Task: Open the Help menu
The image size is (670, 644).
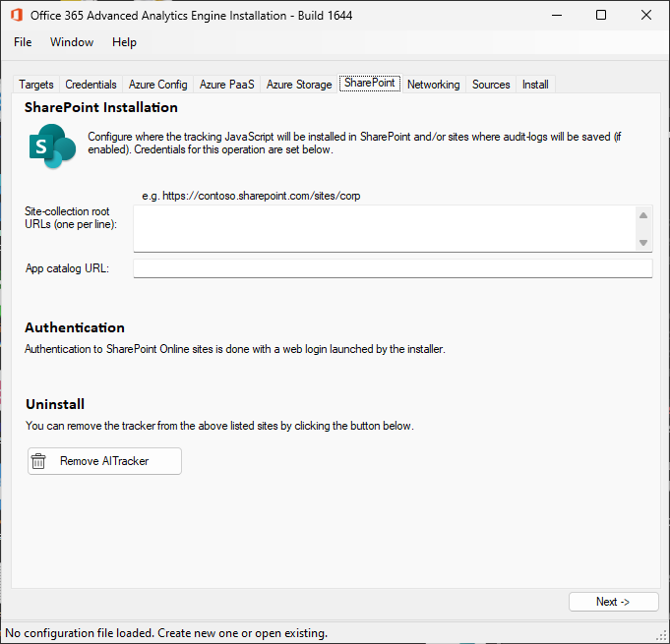Action: coord(124,42)
